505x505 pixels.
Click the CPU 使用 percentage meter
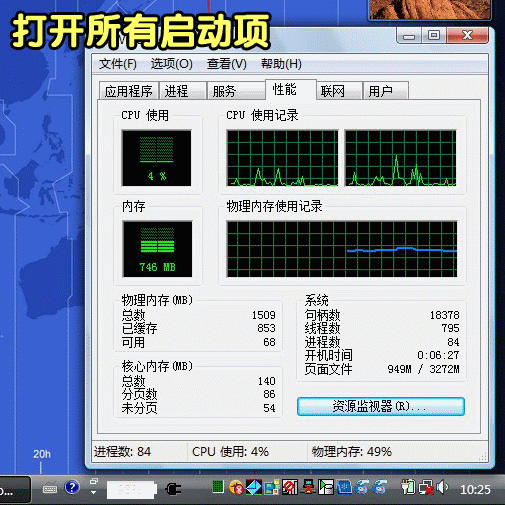click(156, 158)
